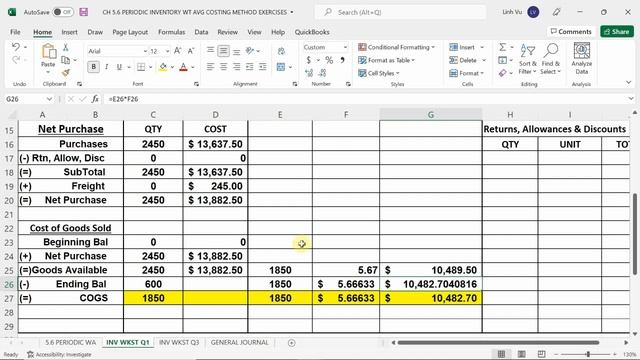Click the Sort & Filter icon
The width and height of the screenshot is (640, 360).
[x=527, y=59]
